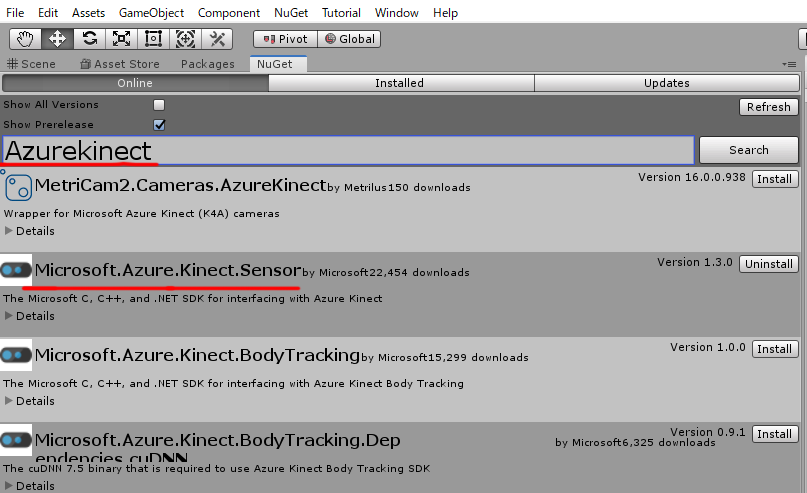Open the Assets menu

[x=88, y=13]
